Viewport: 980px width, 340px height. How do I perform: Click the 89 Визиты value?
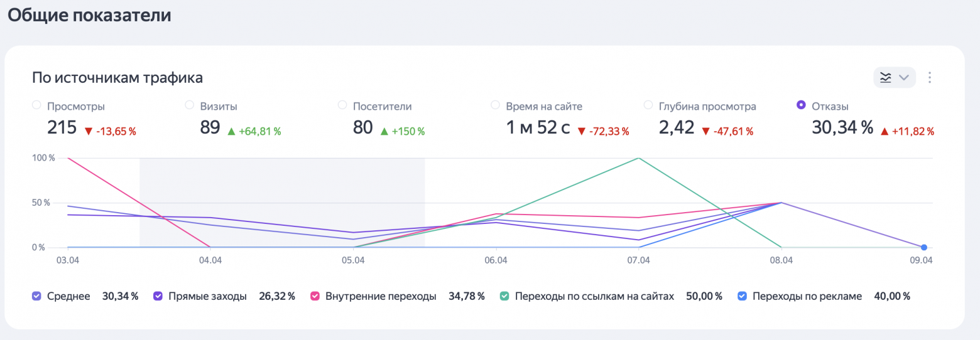point(210,128)
